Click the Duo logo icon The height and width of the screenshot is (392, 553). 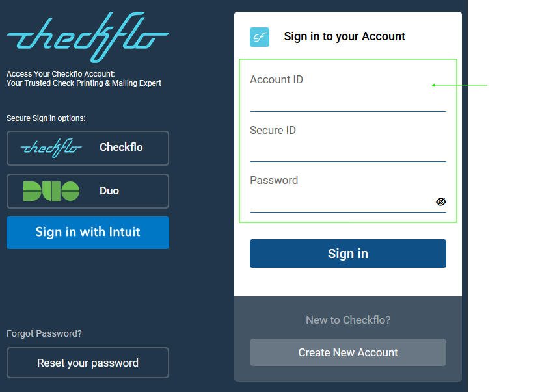coord(51,191)
